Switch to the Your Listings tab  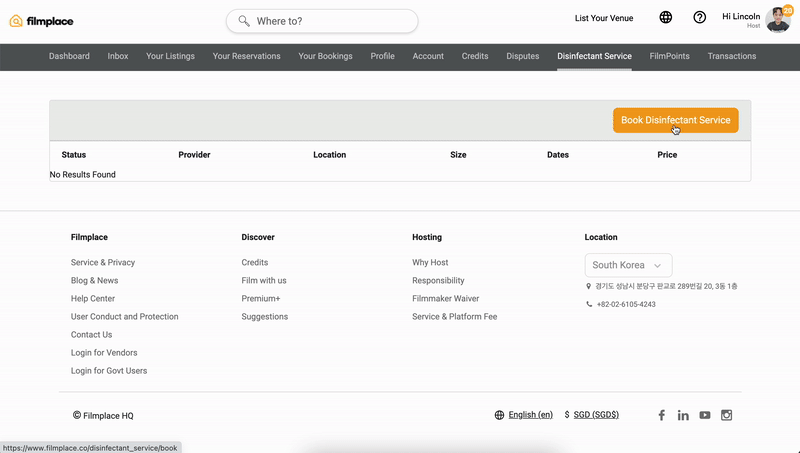169,56
